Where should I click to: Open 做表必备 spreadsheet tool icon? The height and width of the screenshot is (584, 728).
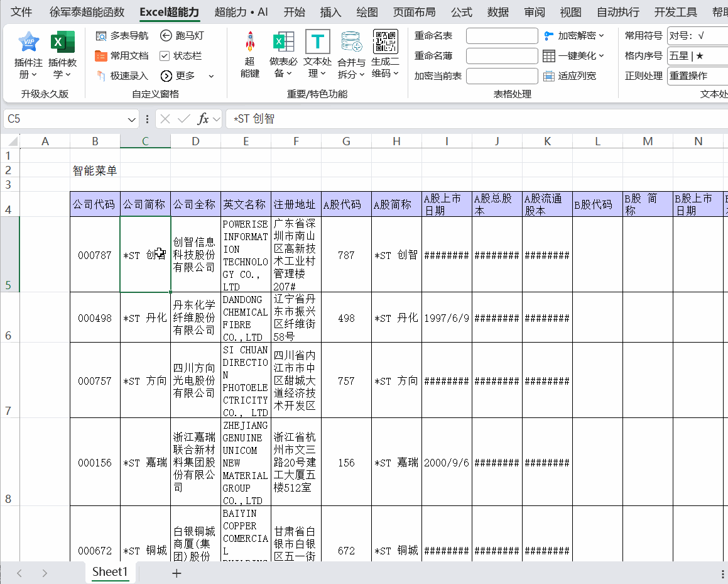coord(283,42)
